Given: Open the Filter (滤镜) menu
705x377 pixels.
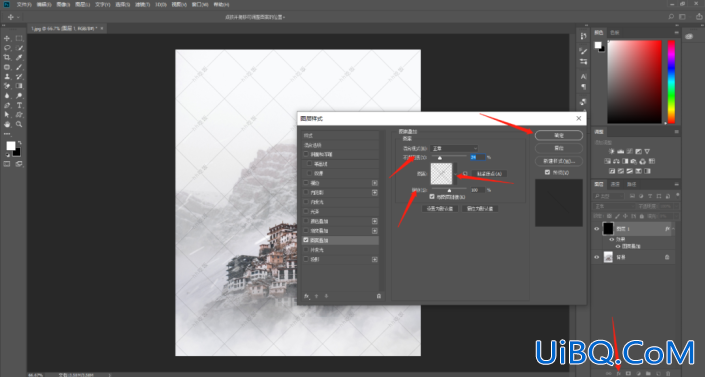Looking at the screenshot, I should pyautogui.click(x=142, y=4).
